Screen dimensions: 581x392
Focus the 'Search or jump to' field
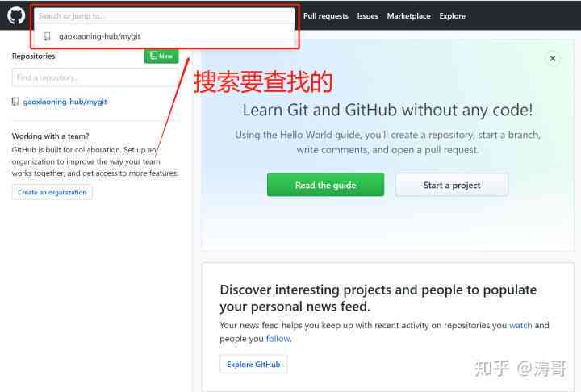[x=164, y=16]
